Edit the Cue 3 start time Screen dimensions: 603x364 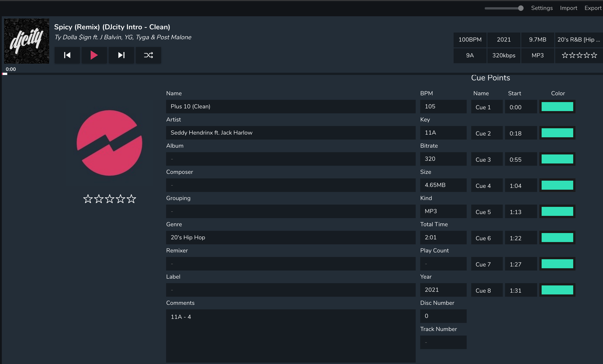(x=521, y=160)
